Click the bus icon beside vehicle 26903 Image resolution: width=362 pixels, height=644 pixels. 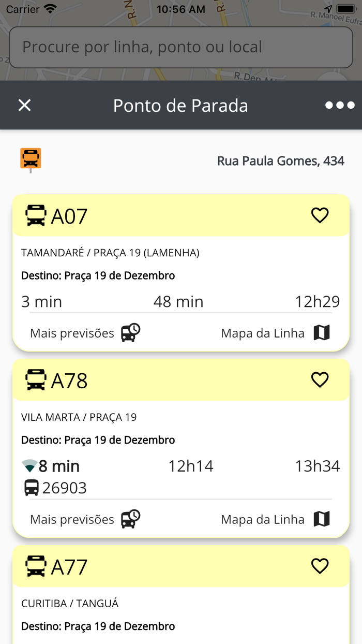(32, 487)
